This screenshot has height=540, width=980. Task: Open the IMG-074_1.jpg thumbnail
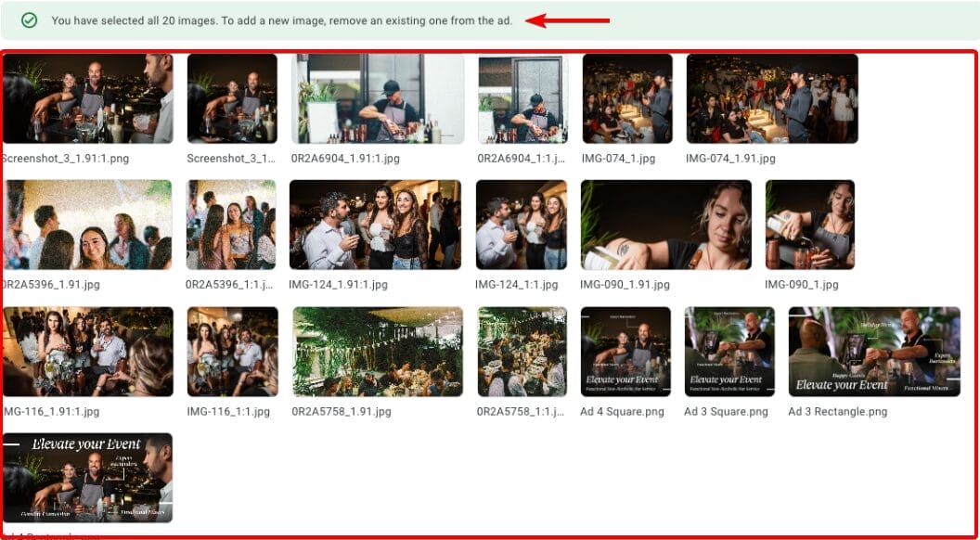click(627, 98)
